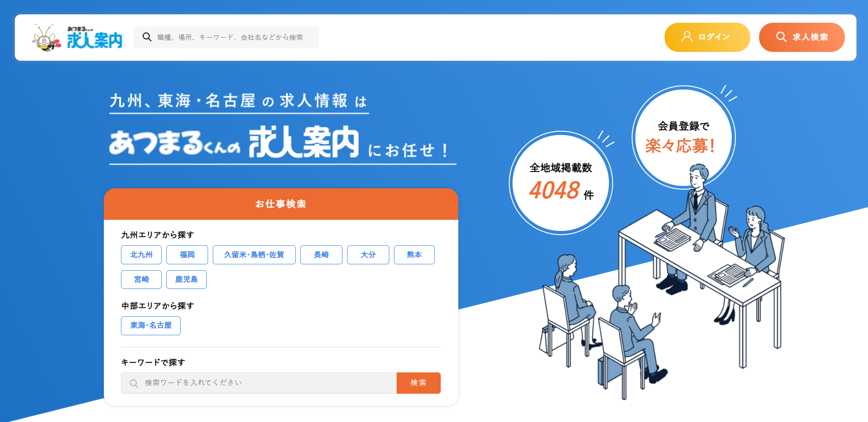Select the 熊本 area button
Image resolution: width=868 pixels, height=422 pixels.
pyautogui.click(x=414, y=255)
